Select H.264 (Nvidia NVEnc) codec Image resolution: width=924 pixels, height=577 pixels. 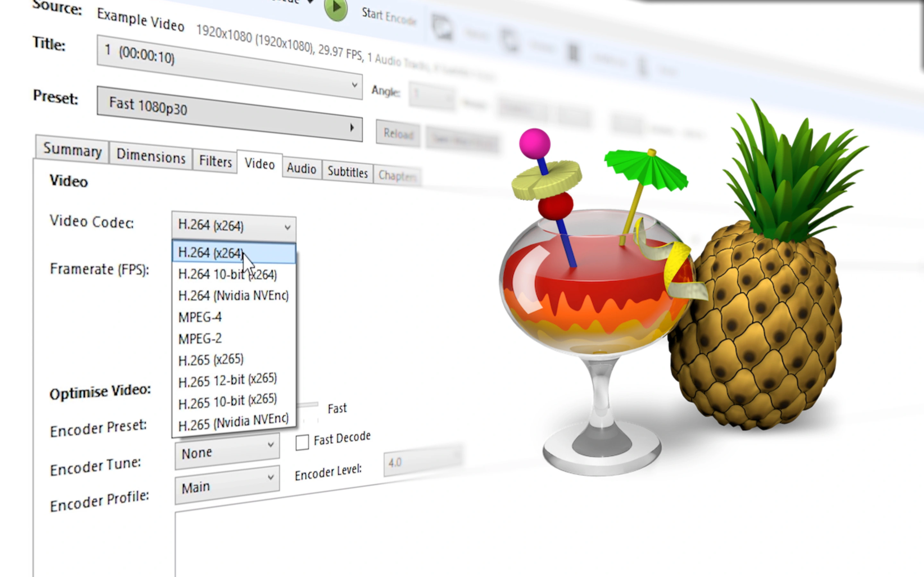point(232,295)
